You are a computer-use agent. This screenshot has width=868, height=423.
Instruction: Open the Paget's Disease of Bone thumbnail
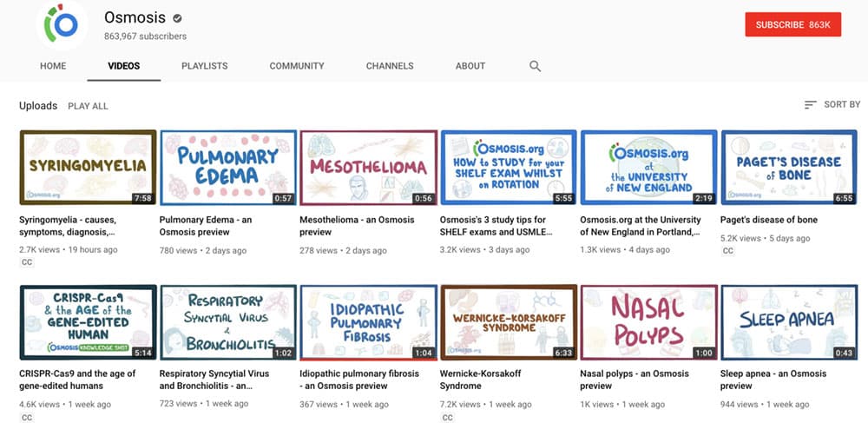point(789,168)
